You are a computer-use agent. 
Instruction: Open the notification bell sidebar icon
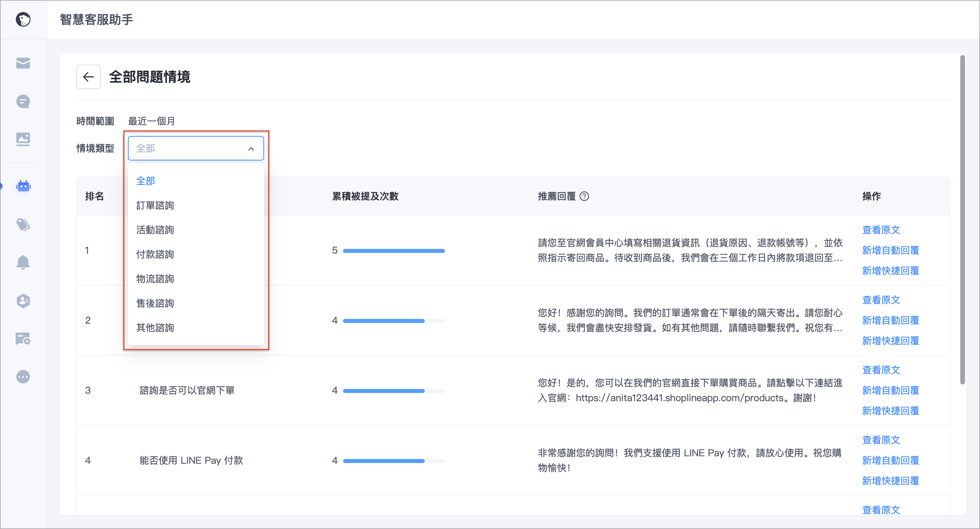click(23, 262)
